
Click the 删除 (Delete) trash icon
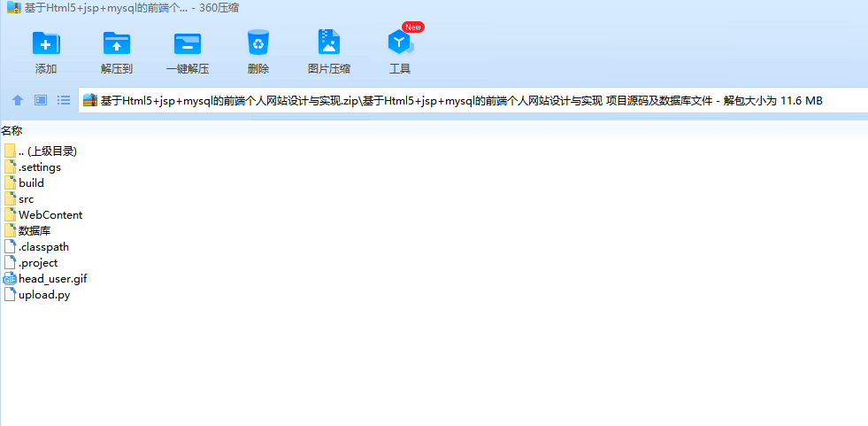pyautogui.click(x=258, y=43)
